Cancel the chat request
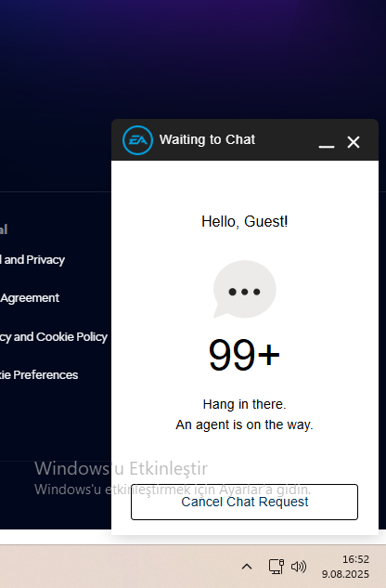The height and width of the screenshot is (588, 386). 244,502
